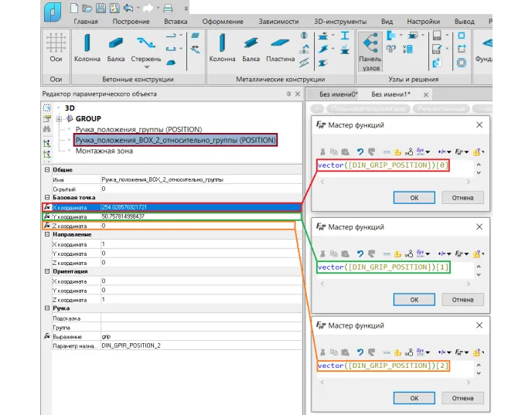This screenshot has width=532, height=415.
Task: Open Оформление ribbon tab
Action: coord(223,22)
